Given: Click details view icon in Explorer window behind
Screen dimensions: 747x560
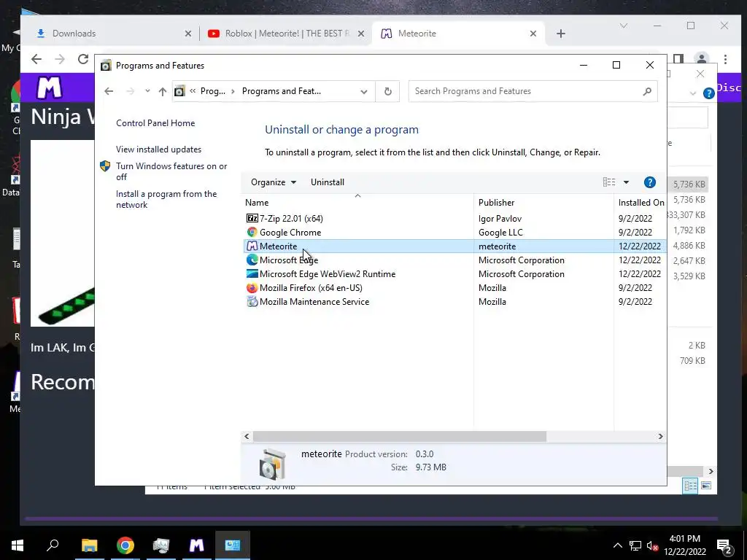Looking at the screenshot, I should point(690,486).
